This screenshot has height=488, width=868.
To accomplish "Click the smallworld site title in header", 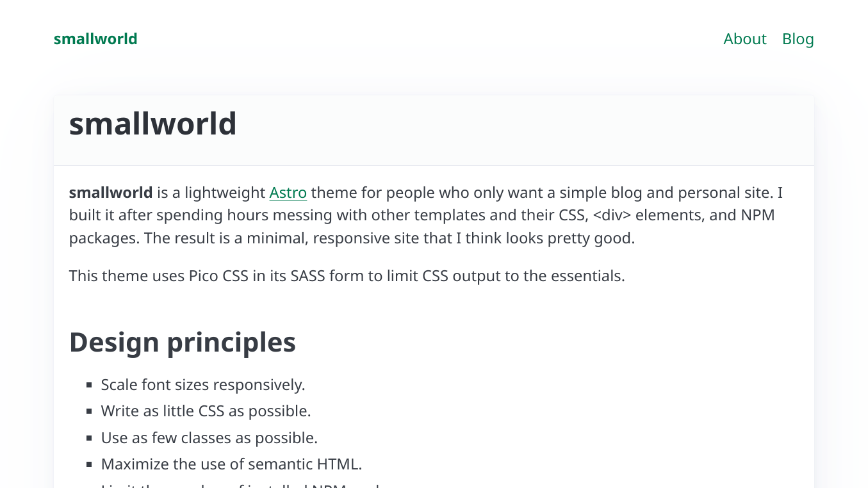I will coord(95,39).
